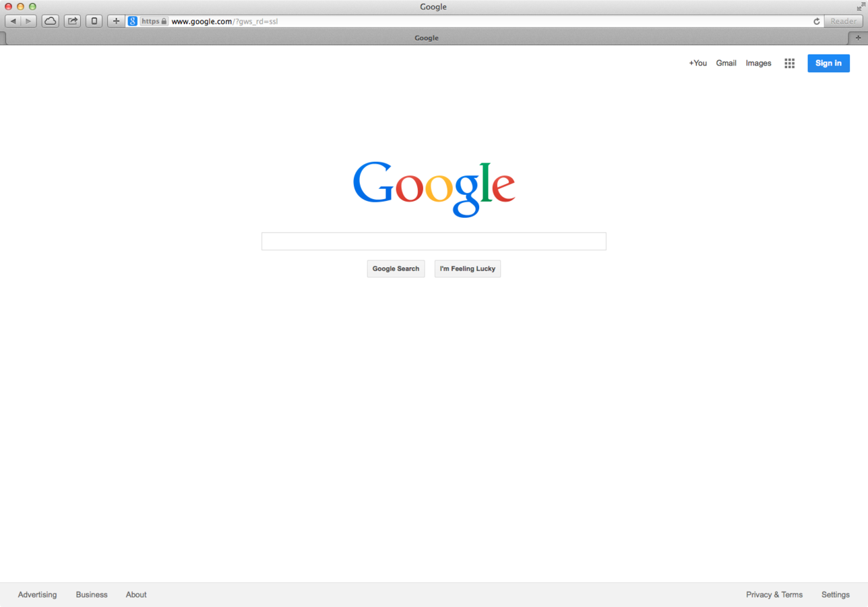
Task: Open the Images link
Action: [x=758, y=63]
